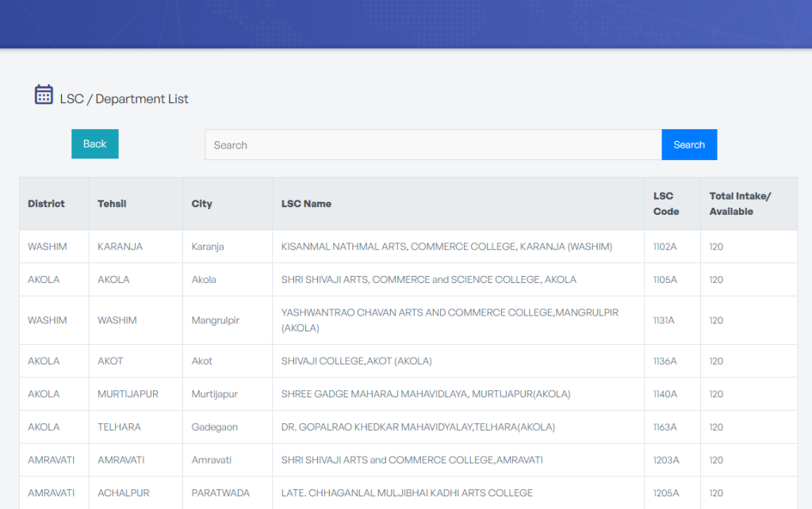Select Dr. Gopalrao Khedkar Mahavidyalay row
The width and height of the screenshot is (812, 509).
[x=418, y=427]
